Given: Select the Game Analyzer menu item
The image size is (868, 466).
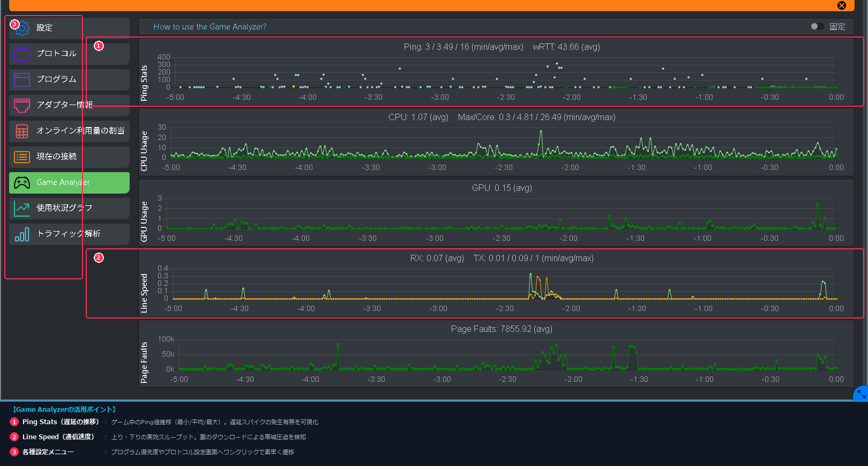Looking at the screenshot, I should pos(69,183).
